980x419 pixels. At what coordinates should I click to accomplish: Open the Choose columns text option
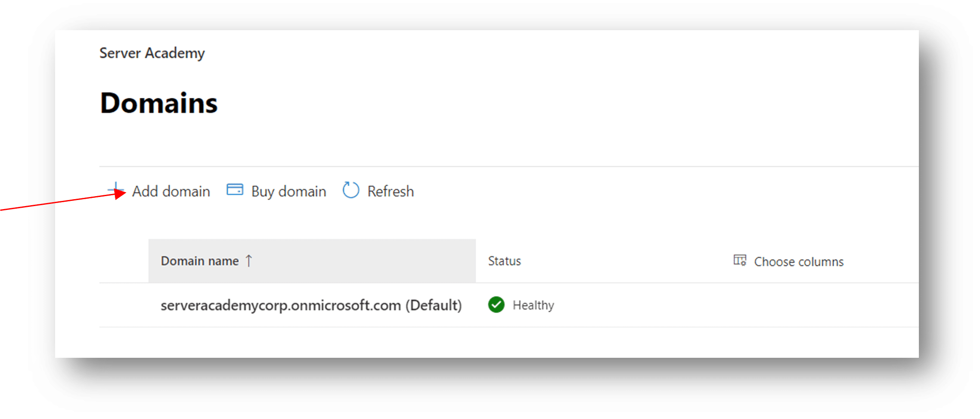798,262
